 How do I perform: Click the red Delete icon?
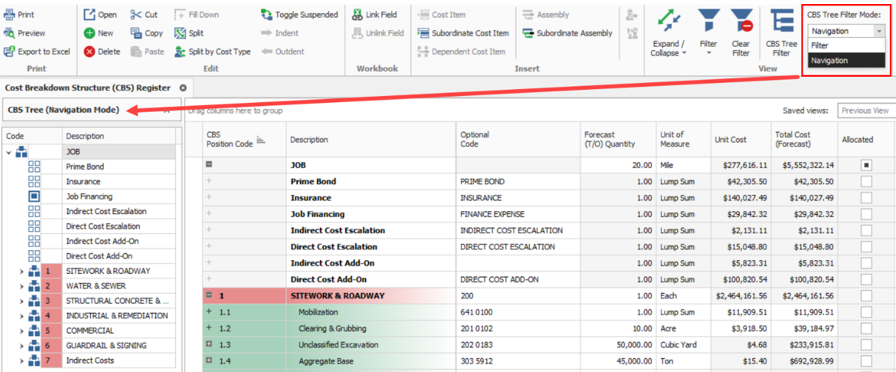click(x=89, y=51)
